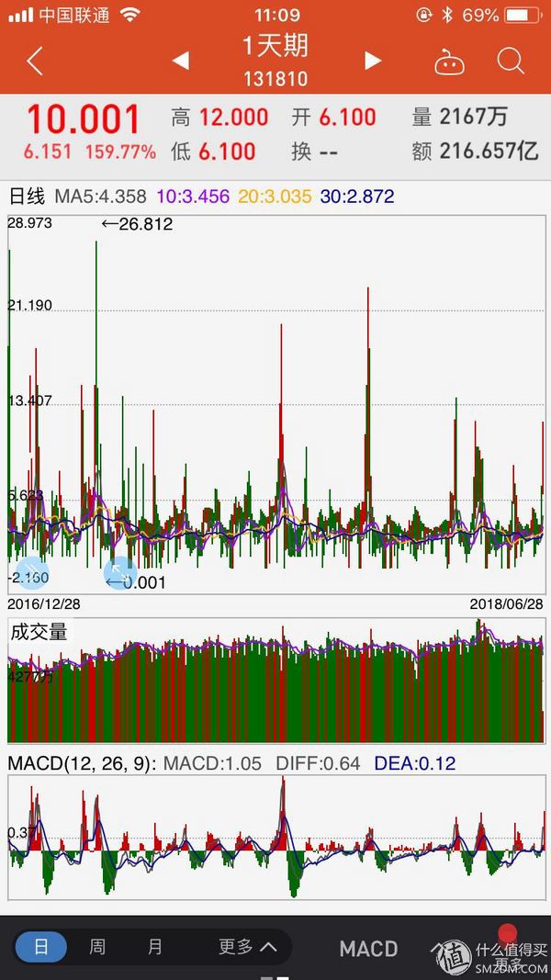Tap the MACD(12, 26, 9) parameters label
Image resolution: width=551 pixels, height=980 pixels.
click(x=82, y=763)
